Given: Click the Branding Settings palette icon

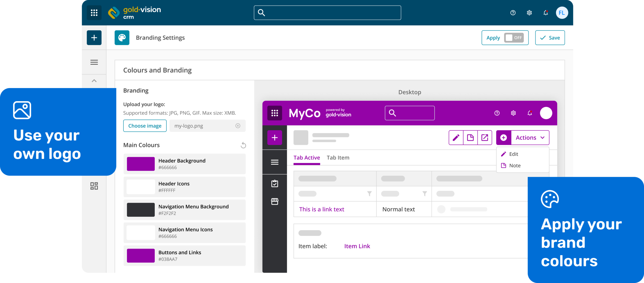Looking at the screenshot, I should coord(122,38).
